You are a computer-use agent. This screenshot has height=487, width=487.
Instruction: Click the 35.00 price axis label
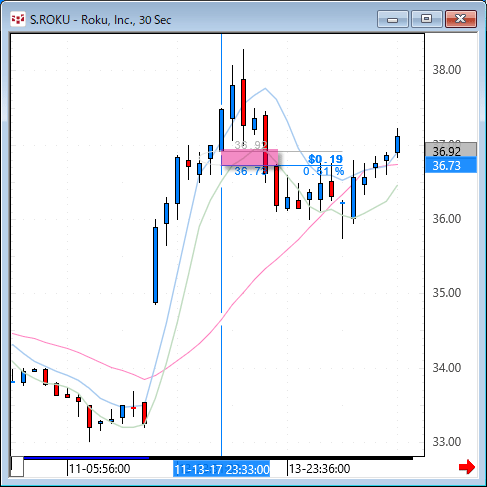[x=447, y=293]
